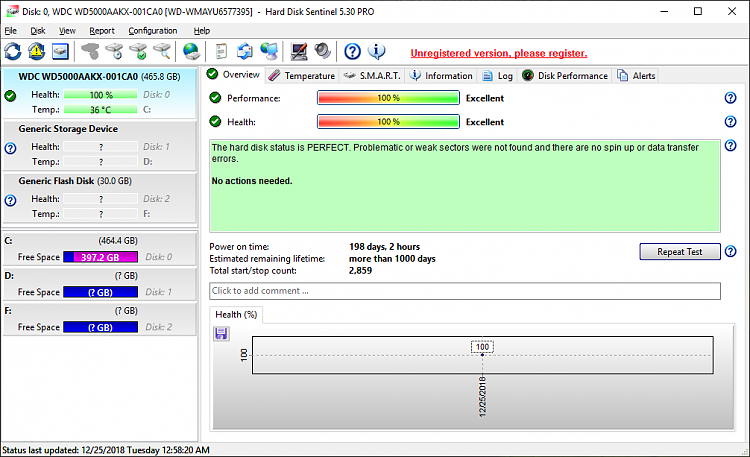Click the Repeat Test button

coord(680,252)
